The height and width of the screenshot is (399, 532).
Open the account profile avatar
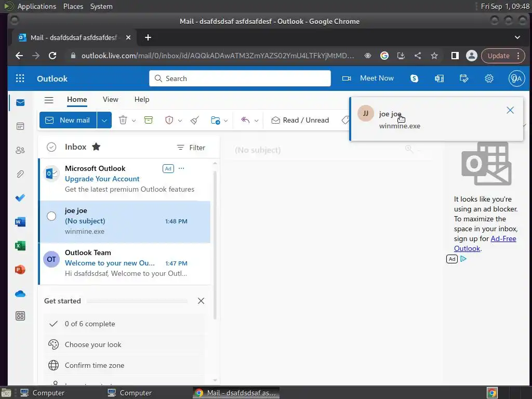pyautogui.click(x=516, y=78)
